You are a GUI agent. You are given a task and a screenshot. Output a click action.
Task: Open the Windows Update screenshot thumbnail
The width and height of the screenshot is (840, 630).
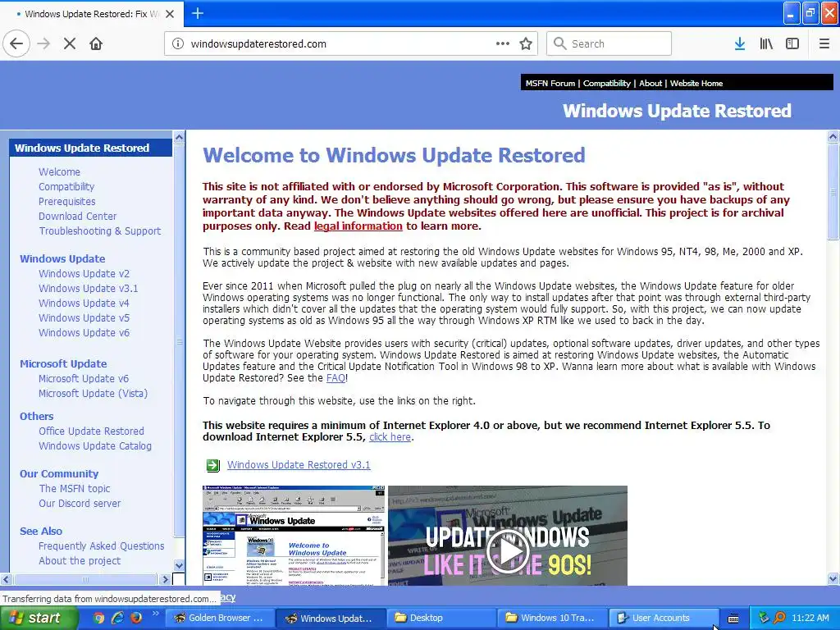coord(294,535)
